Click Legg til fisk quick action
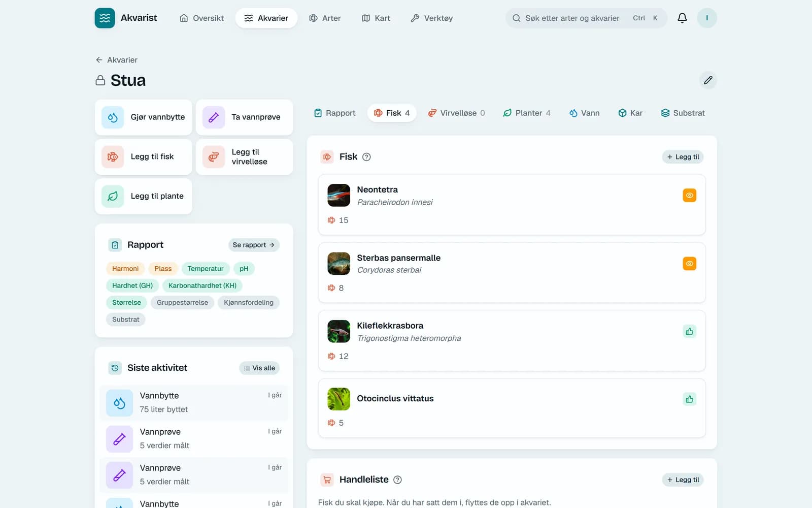Image resolution: width=812 pixels, height=508 pixels. pyautogui.click(x=143, y=157)
